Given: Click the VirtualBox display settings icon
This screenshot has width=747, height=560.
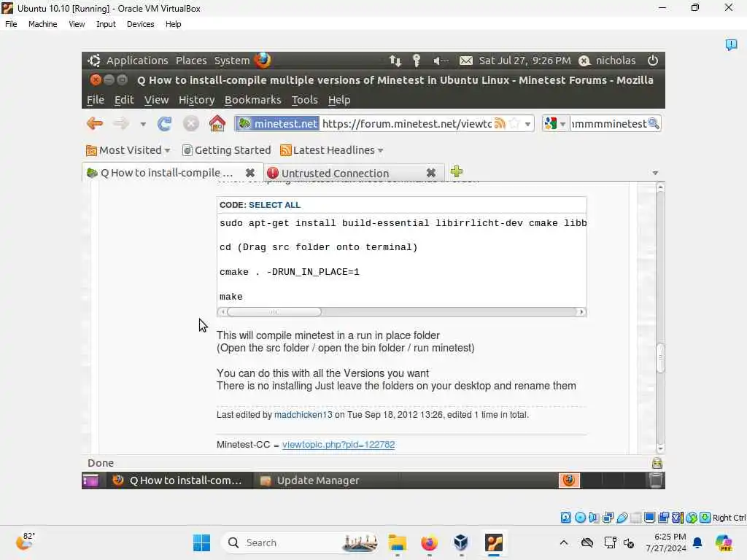Looking at the screenshot, I should click(649, 518).
